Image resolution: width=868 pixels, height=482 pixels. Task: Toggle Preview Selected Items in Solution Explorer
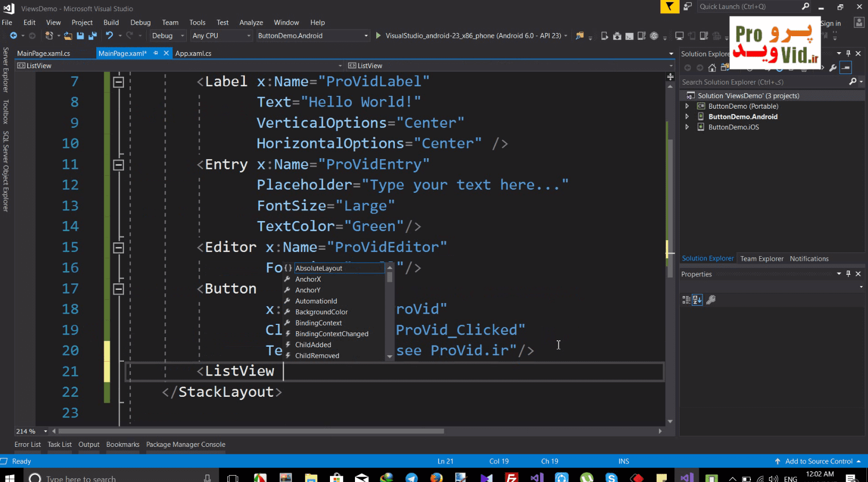click(846, 68)
